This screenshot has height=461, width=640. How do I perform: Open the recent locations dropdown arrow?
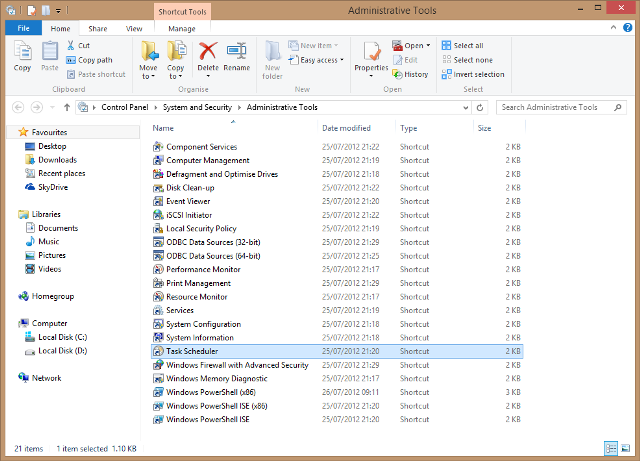[x=52, y=107]
